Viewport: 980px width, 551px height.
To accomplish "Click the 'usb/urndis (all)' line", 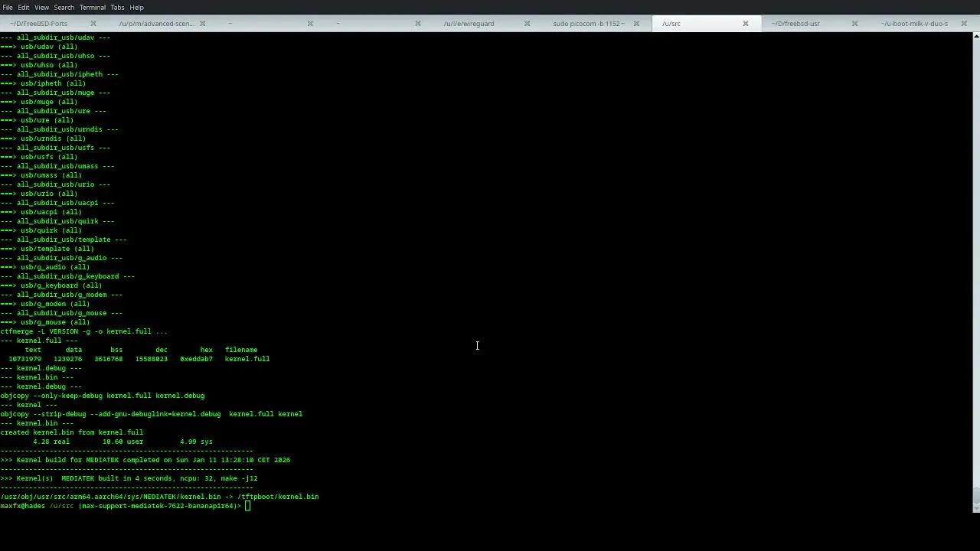I will click(x=43, y=139).
